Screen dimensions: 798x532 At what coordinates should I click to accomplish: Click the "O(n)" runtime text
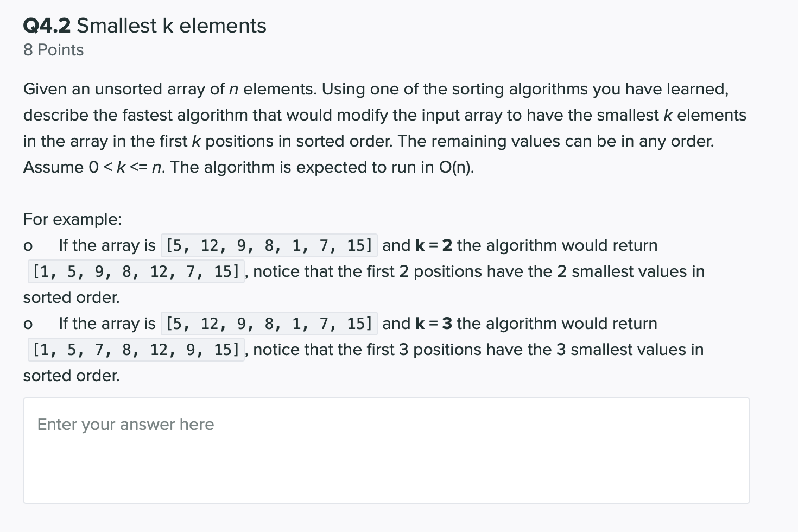[456, 167]
